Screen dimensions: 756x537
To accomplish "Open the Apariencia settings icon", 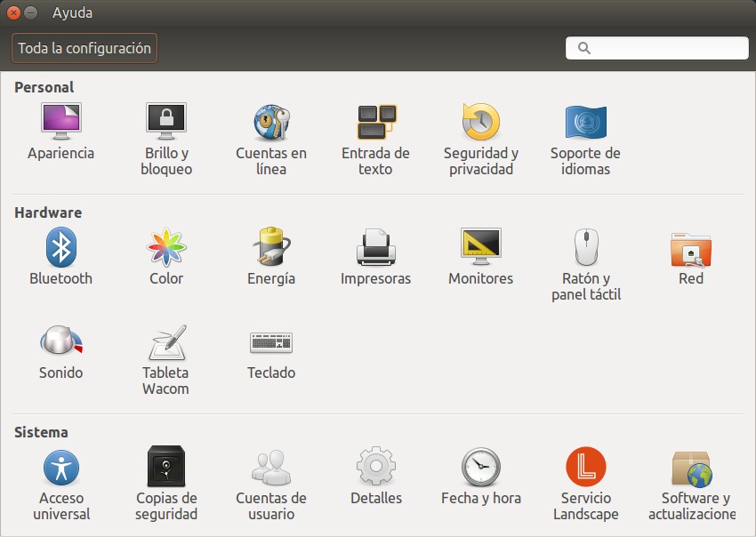I will click(x=60, y=123).
